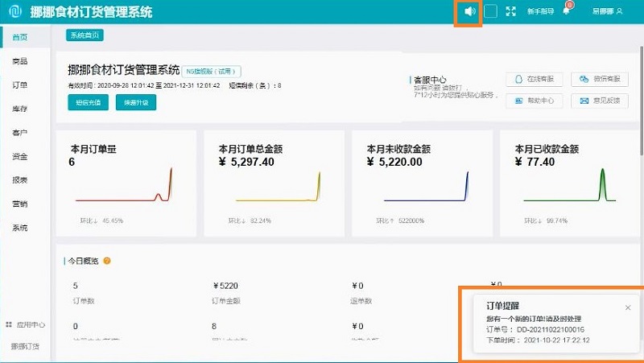Open 系统 in the sidebar
Viewport: 644px width, 363px height.
pos(19,228)
